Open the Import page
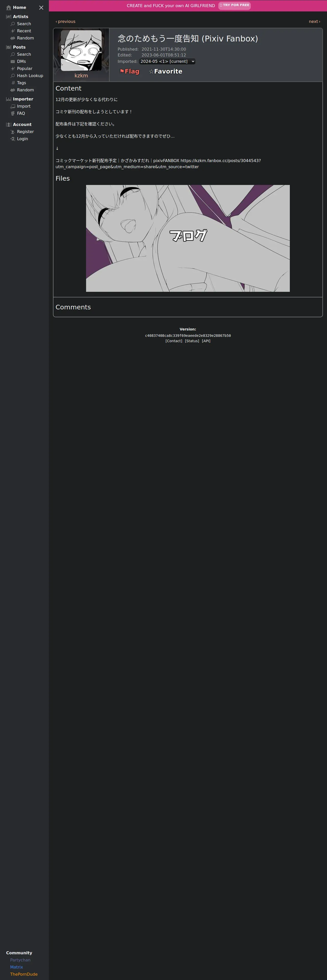 pyautogui.click(x=24, y=107)
